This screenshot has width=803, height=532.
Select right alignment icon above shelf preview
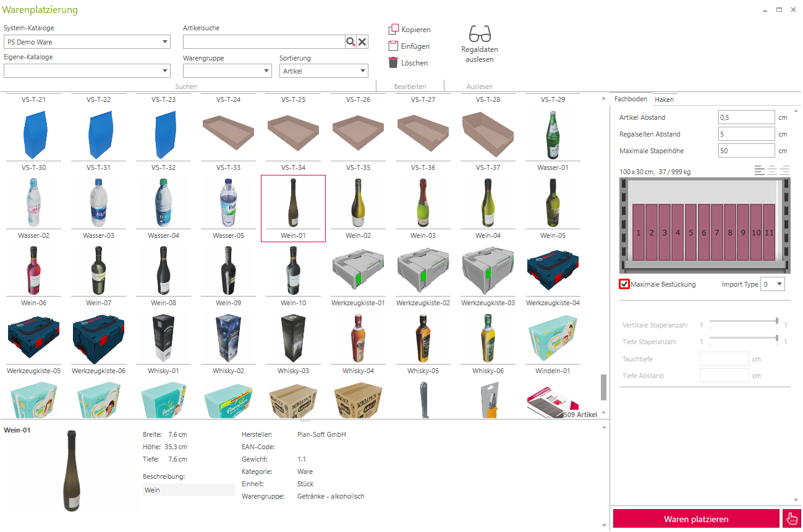coord(785,171)
